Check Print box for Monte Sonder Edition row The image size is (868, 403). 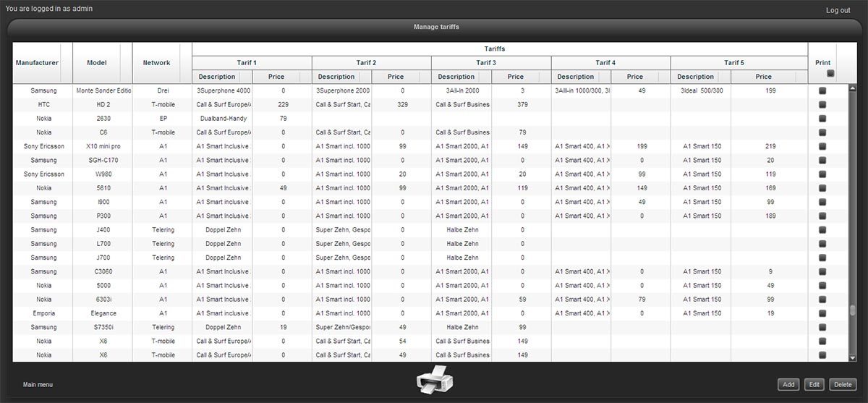[822, 91]
